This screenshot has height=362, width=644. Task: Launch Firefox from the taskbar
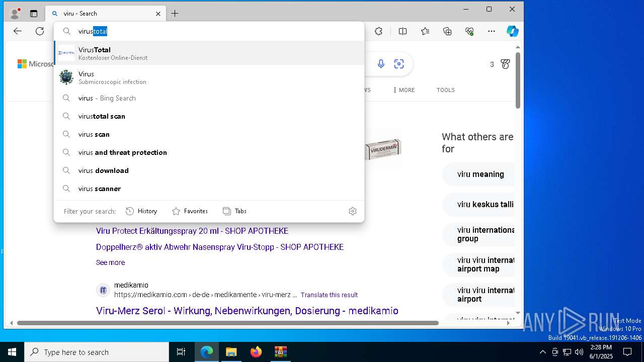point(256,352)
